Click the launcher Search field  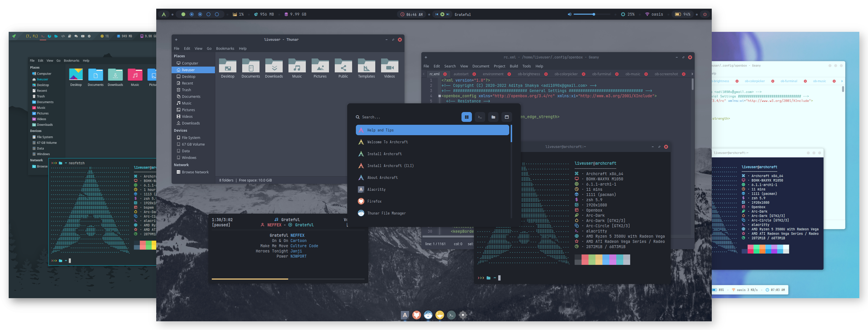(404, 117)
